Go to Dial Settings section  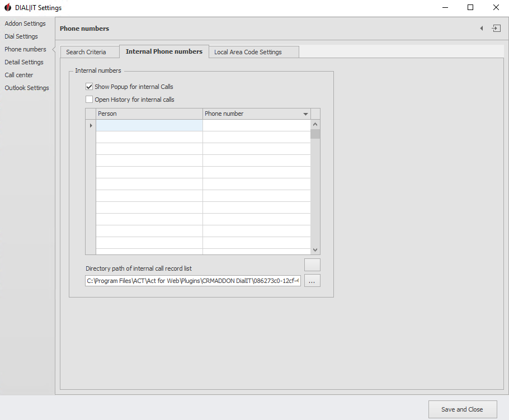pos(21,36)
